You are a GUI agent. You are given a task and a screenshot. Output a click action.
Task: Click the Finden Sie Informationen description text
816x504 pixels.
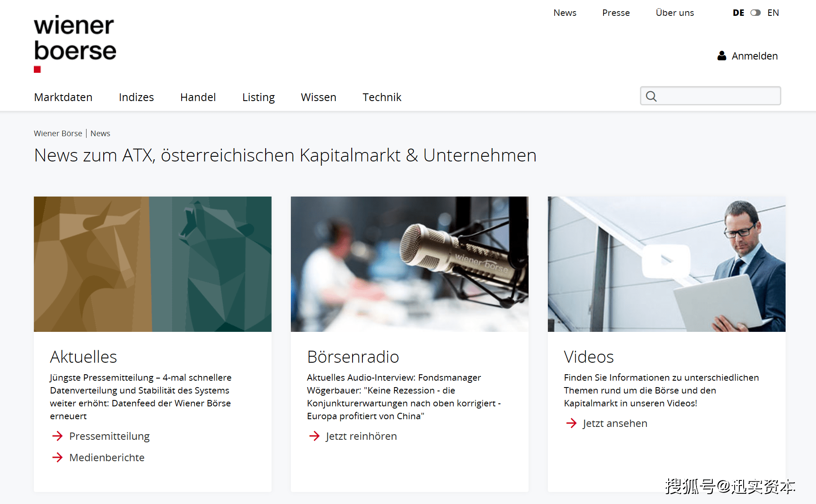point(661,390)
